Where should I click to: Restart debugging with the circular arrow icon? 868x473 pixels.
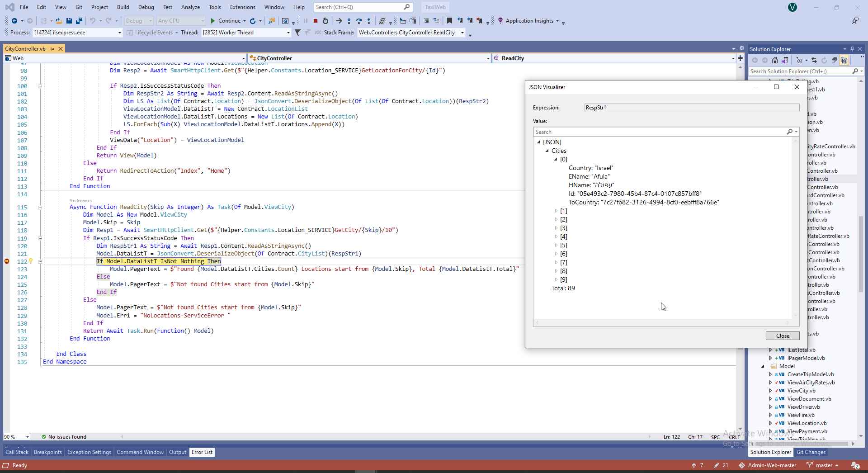pyautogui.click(x=325, y=21)
